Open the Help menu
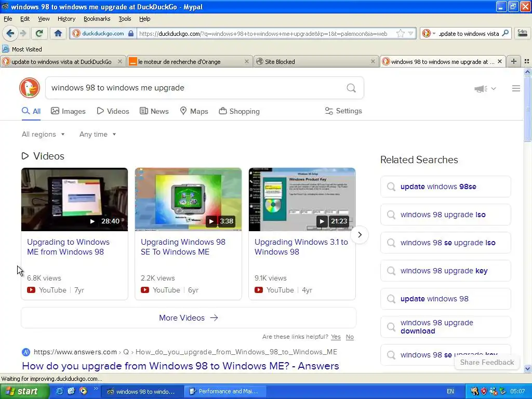This screenshot has width=532, height=399. pyautogui.click(x=144, y=19)
